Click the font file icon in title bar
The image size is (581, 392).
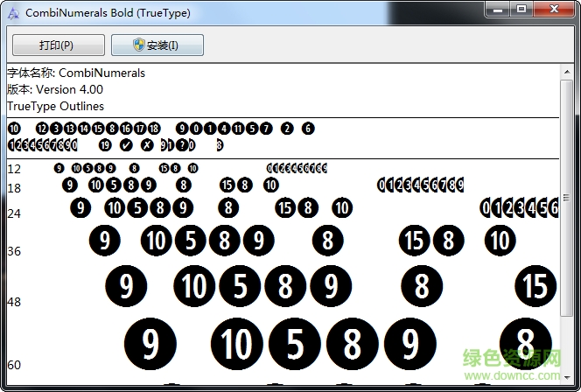13,14
